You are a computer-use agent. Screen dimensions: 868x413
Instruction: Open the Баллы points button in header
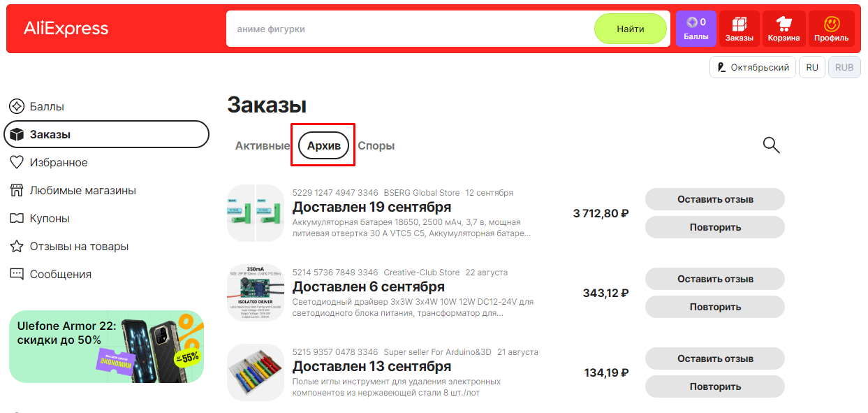696,29
